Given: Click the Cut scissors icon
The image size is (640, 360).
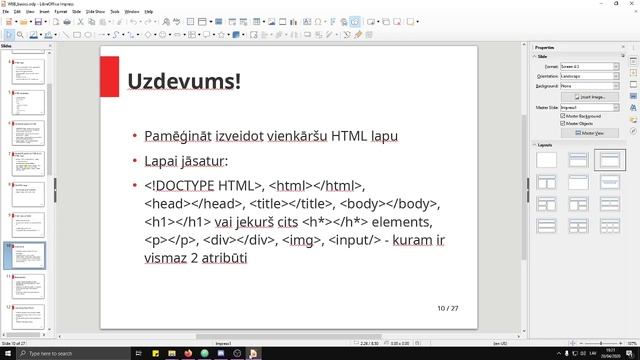Looking at the screenshot, I should 80,22.
